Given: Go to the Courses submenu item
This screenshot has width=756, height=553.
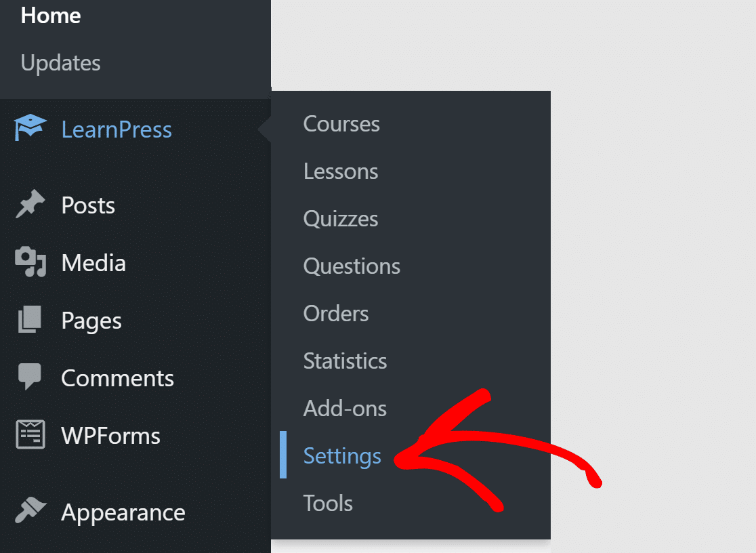Looking at the screenshot, I should coord(341,123).
